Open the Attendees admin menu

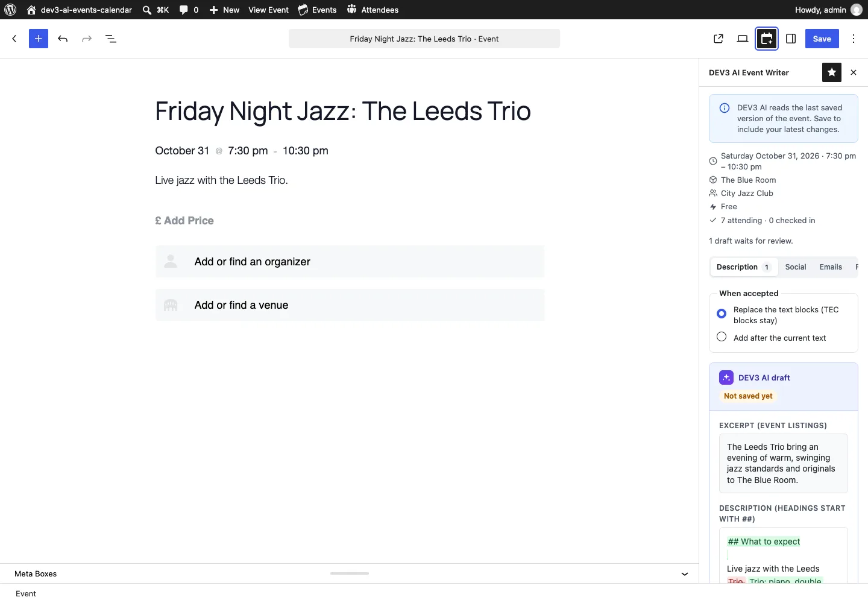[373, 10]
